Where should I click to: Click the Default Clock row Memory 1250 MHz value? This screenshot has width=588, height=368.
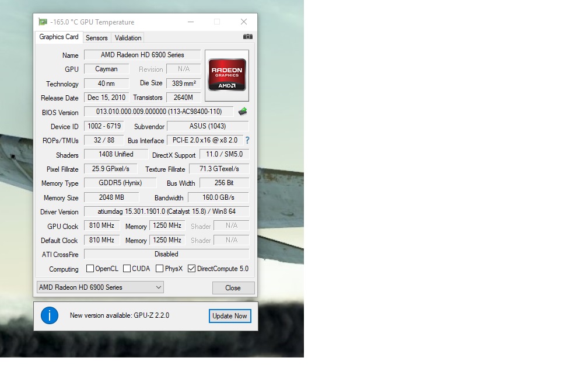(167, 240)
